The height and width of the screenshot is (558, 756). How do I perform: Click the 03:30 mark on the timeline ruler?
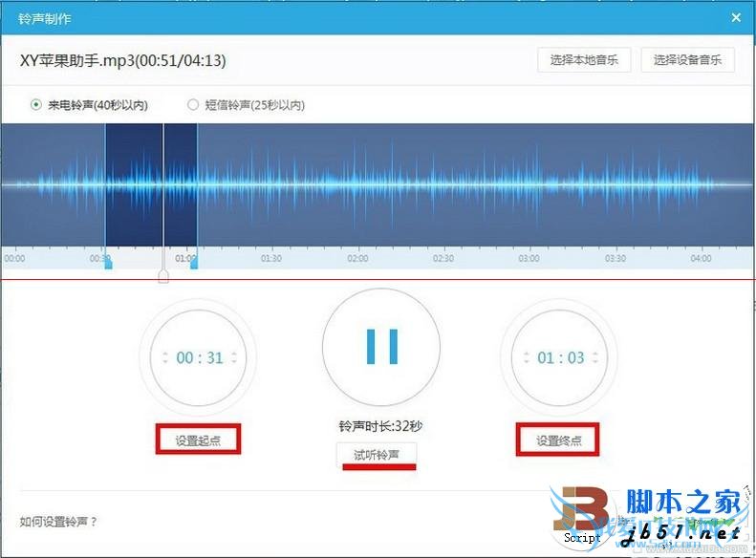[x=616, y=259]
